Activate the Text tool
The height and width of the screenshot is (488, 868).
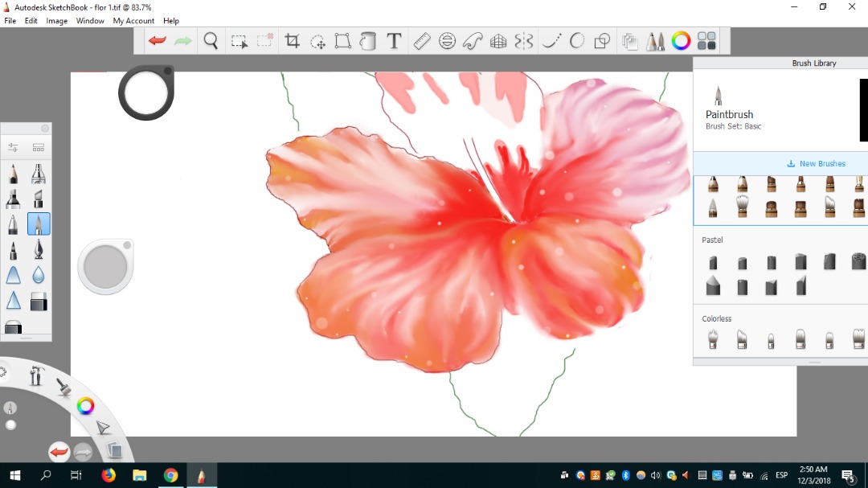pyautogui.click(x=394, y=41)
